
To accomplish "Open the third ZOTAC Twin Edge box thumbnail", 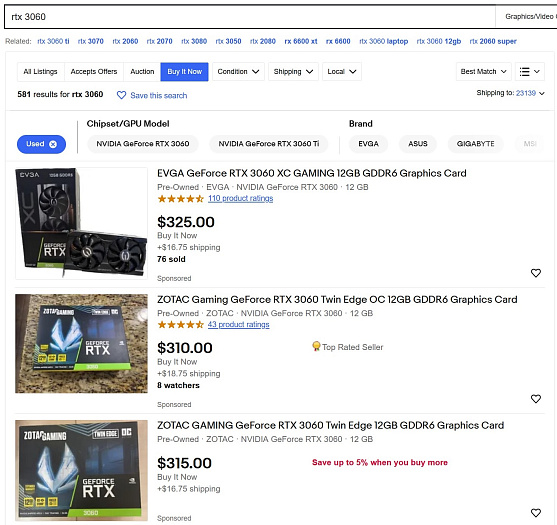I will (81, 470).
